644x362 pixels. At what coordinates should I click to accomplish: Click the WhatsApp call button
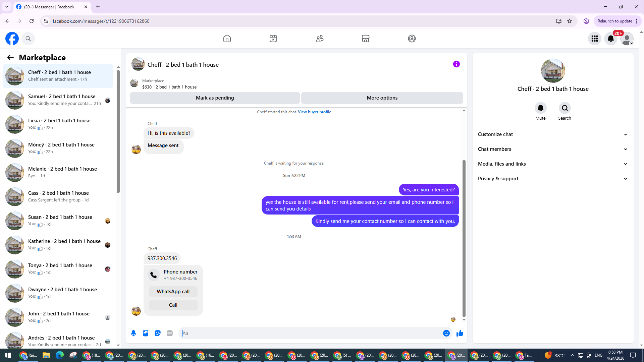click(x=173, y=292)
